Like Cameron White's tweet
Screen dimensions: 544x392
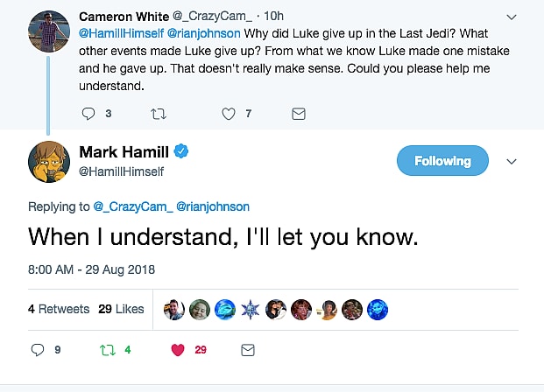pyautogui.click(x=229, y=114)
